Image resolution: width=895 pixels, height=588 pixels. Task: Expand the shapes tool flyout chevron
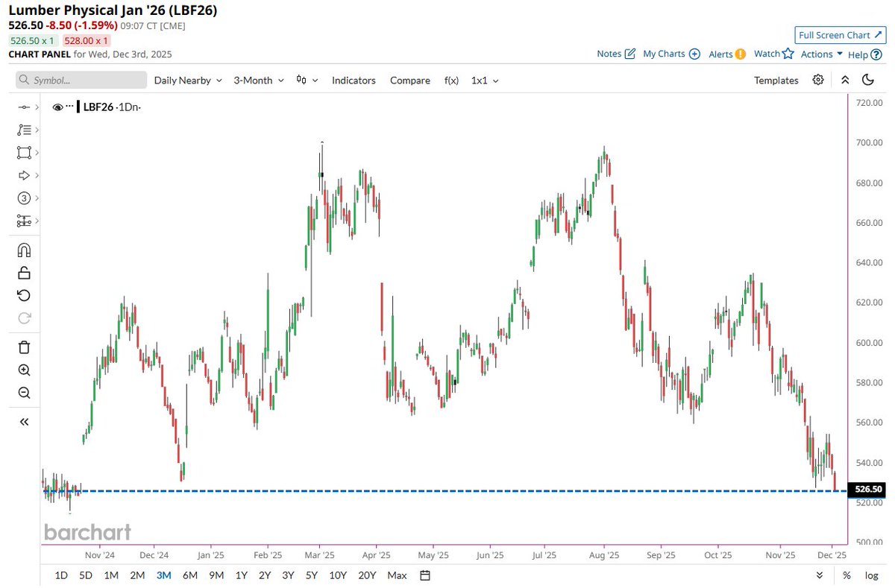(x=37, y=152)
